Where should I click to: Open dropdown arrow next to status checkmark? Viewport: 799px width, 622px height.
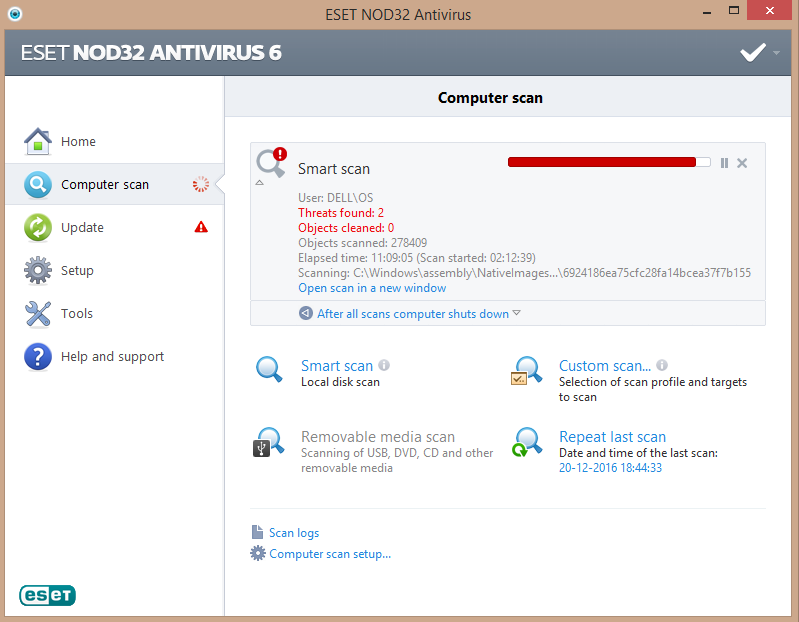(x=776, y=53)
